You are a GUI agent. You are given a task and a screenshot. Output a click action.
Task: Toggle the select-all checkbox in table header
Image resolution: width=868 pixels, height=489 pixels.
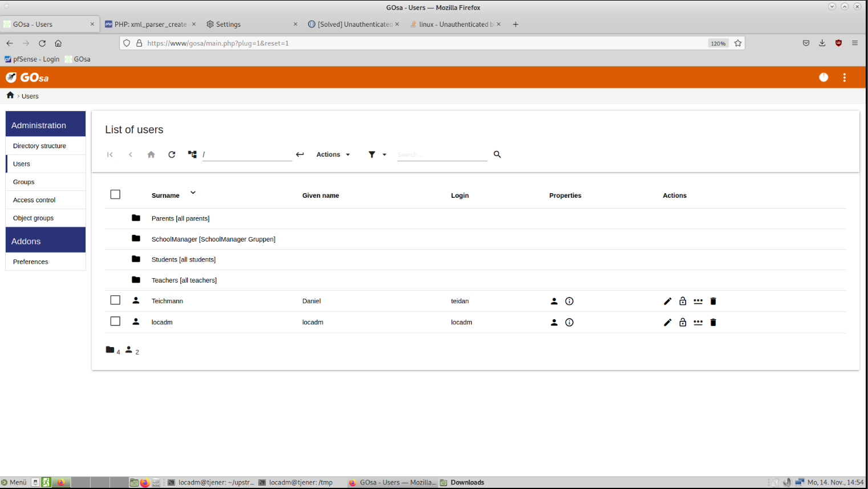tap(115, 194)
